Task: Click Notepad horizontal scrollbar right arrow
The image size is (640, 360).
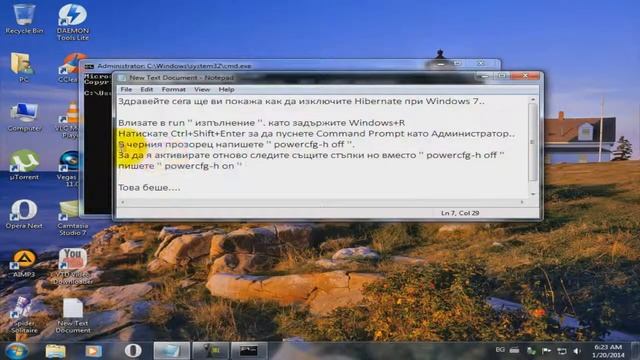Action: [522, 202]
